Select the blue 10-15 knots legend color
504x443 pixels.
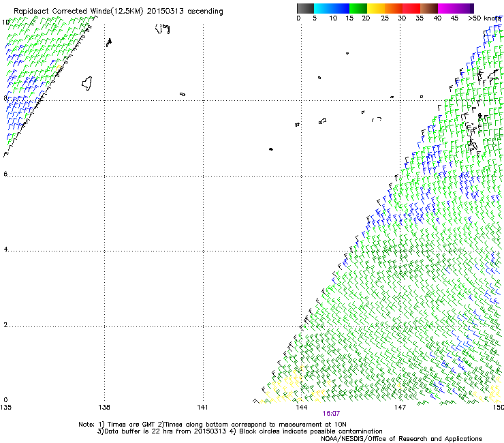341,8
